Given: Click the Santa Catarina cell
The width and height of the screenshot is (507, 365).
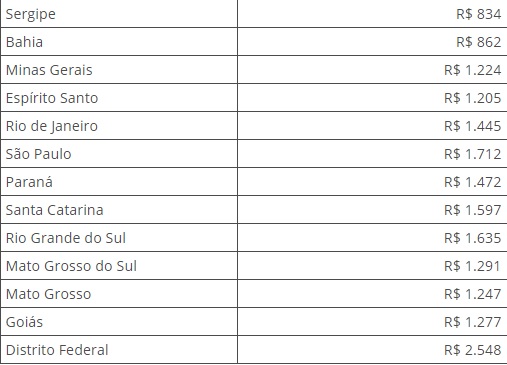Looking at the screenshot, I should point(119,210).
